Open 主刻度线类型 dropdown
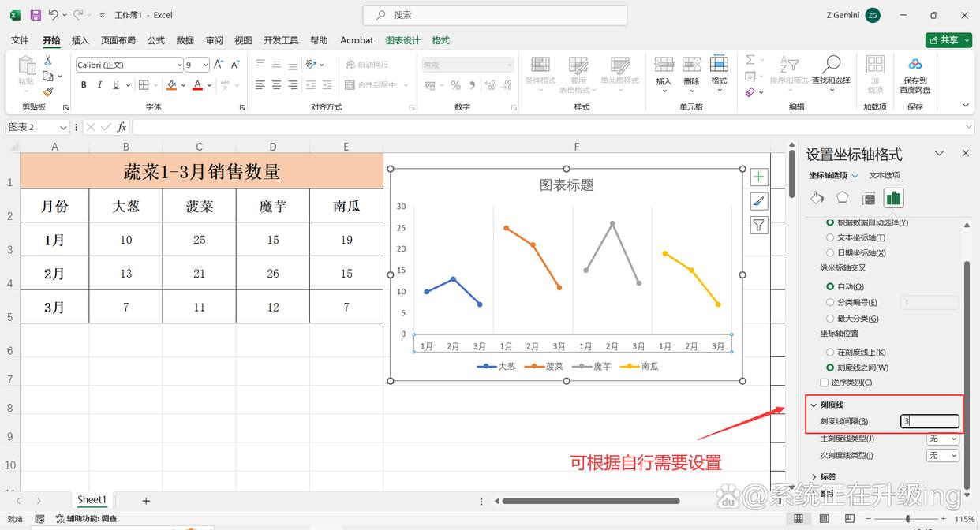980x530 pixels. pyautogui.click(x=943, y=439)
